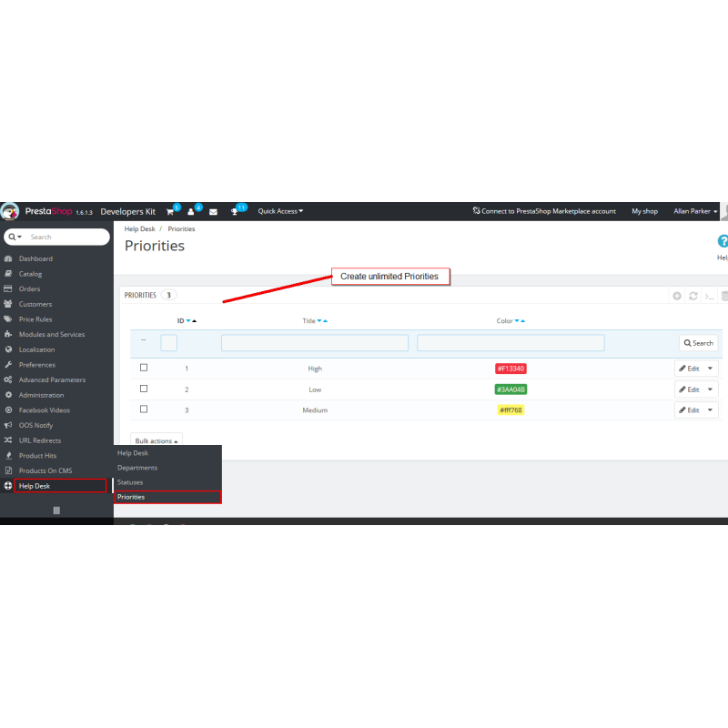Open Products On CMS in the sidebar
This screenshot has height=728, width=728.
click(45, 470)
